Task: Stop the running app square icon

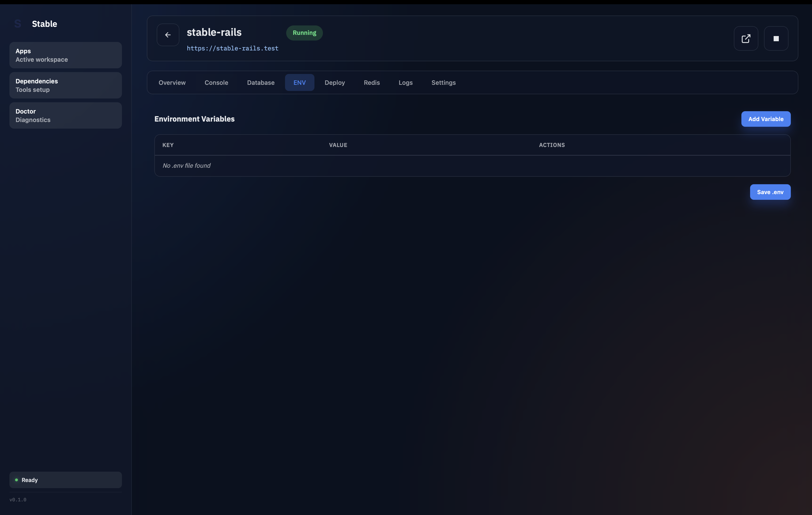Action: 776,38
